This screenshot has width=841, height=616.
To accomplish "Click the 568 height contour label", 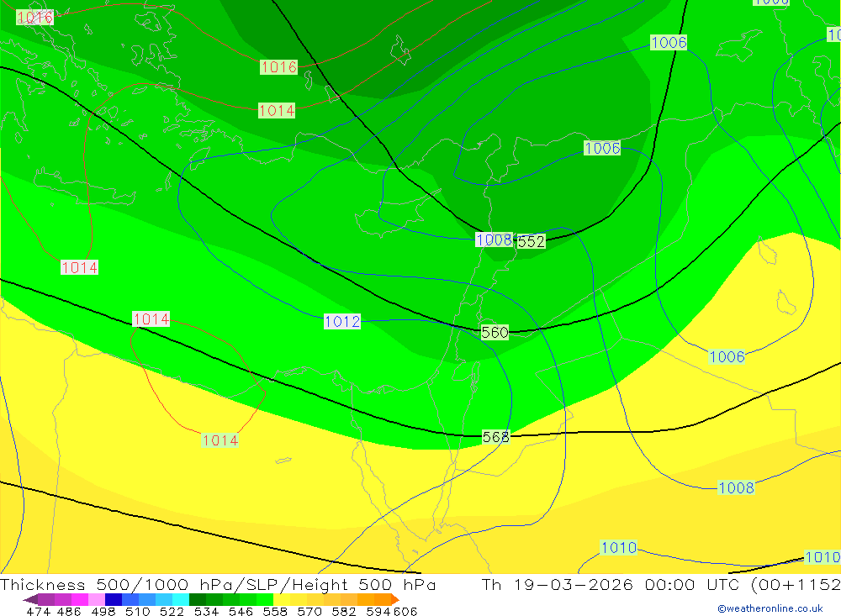I will (x=495, y=437).
